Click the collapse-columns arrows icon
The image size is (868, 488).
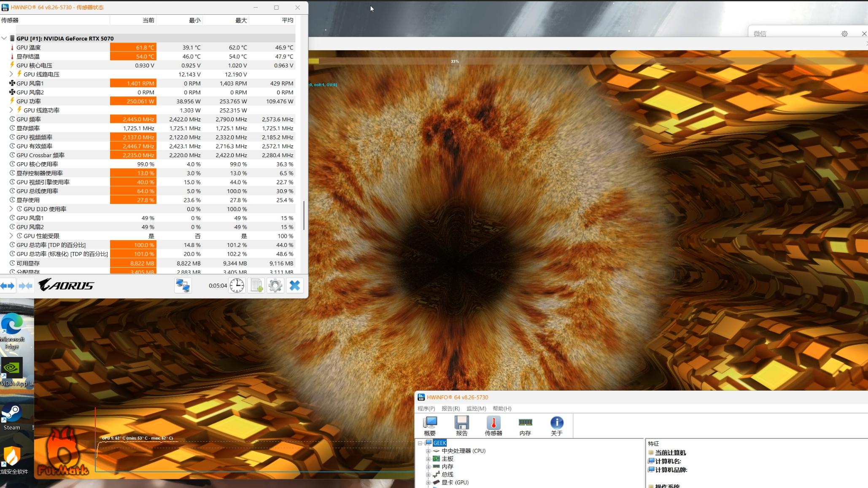[x=25, y=286]
